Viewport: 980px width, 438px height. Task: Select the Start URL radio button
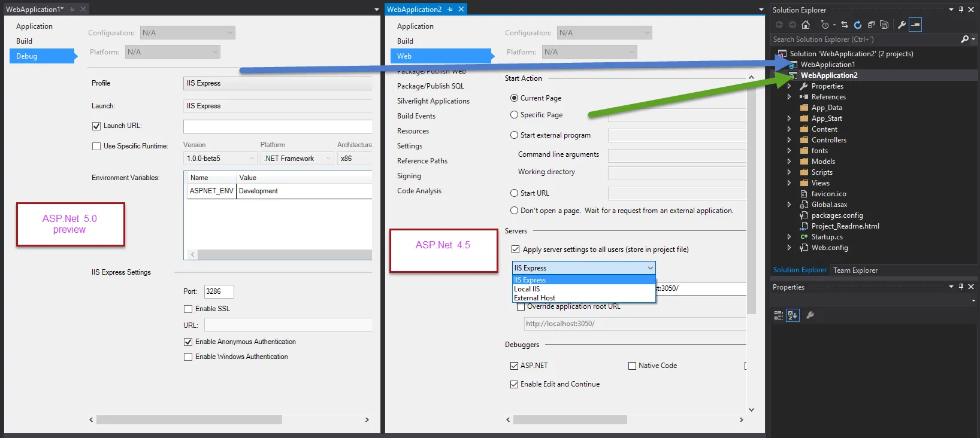(514, 193)
